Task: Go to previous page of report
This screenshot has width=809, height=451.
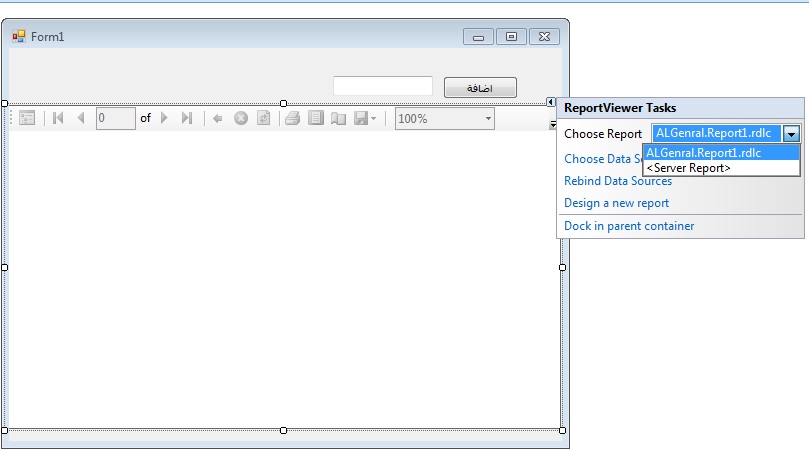Action: pos(80,118)
